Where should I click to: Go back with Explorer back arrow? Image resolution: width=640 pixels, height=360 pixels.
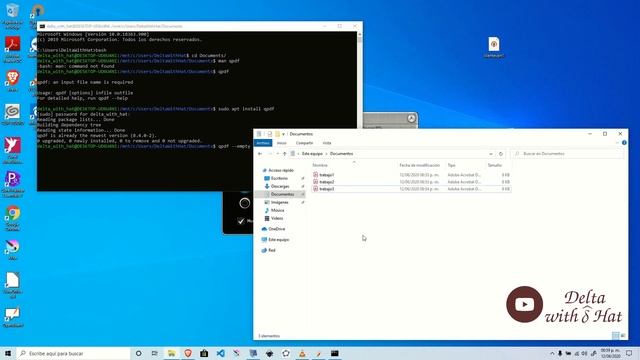coord(260,154)
